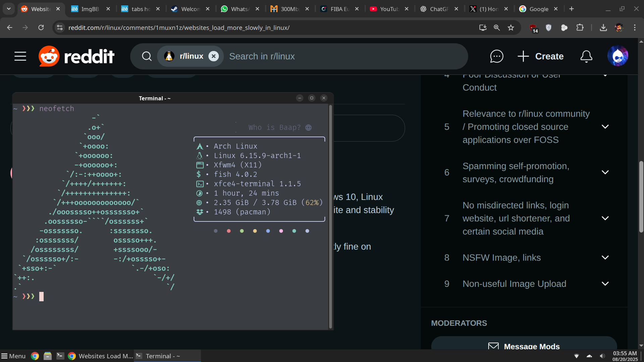View site information for reddit.com
Image resolution: width=644 pixels, height=362 pixels.
click(x=60, y=28)
